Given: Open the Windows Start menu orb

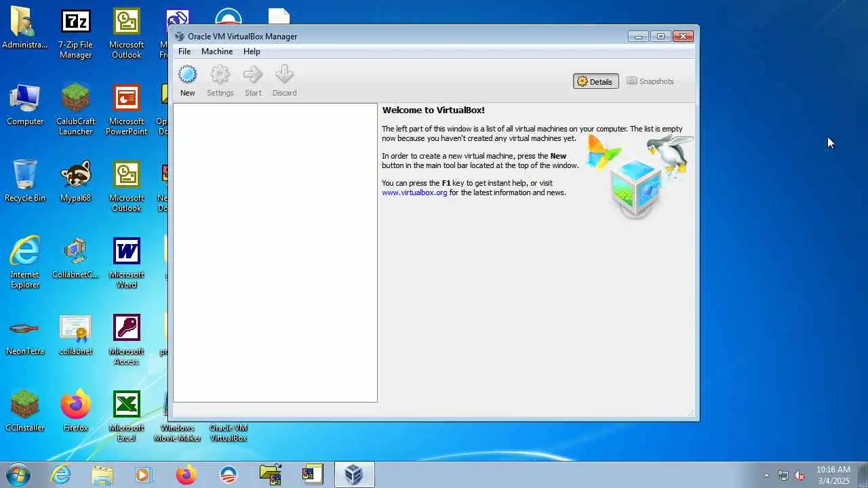Looking at the screenshot, I should [18, 474].
